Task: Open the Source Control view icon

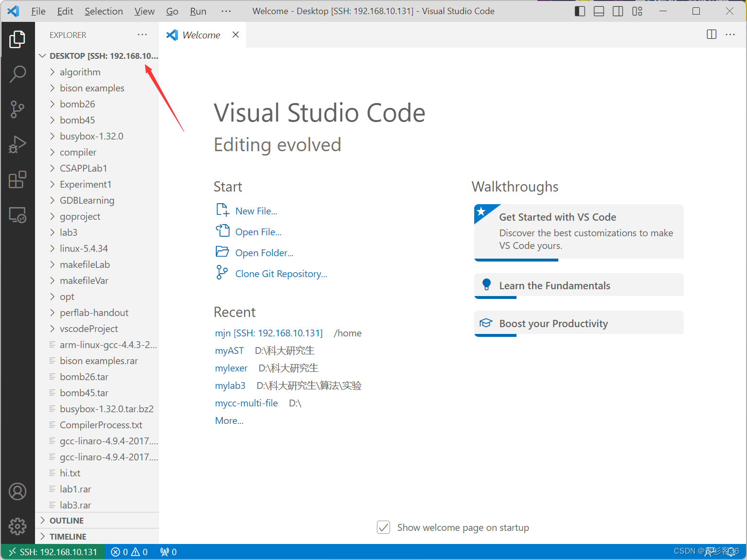Action: [18, 109]
